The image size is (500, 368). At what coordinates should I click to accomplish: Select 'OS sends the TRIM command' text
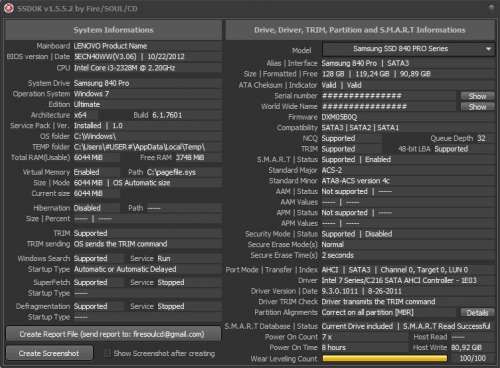[120, 244]
